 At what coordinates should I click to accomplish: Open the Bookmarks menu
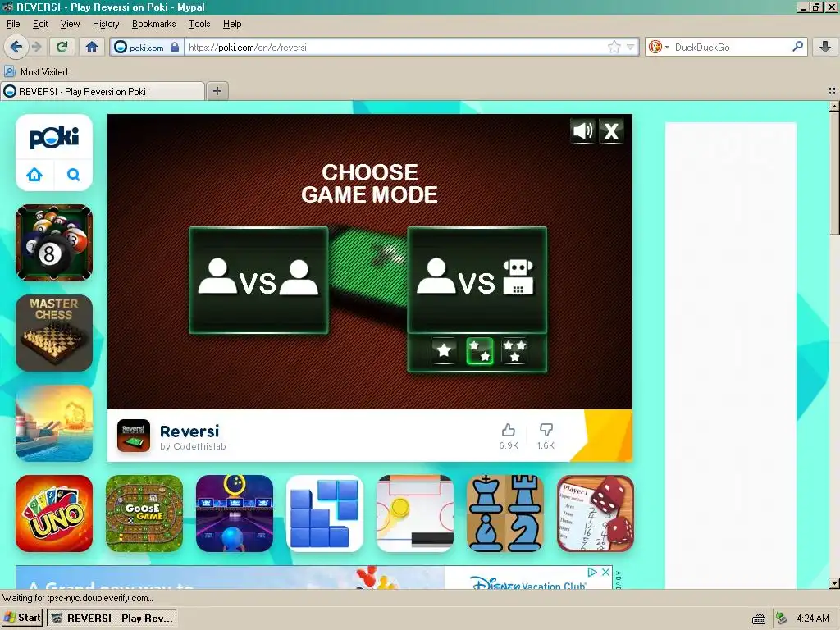[153, 24]
